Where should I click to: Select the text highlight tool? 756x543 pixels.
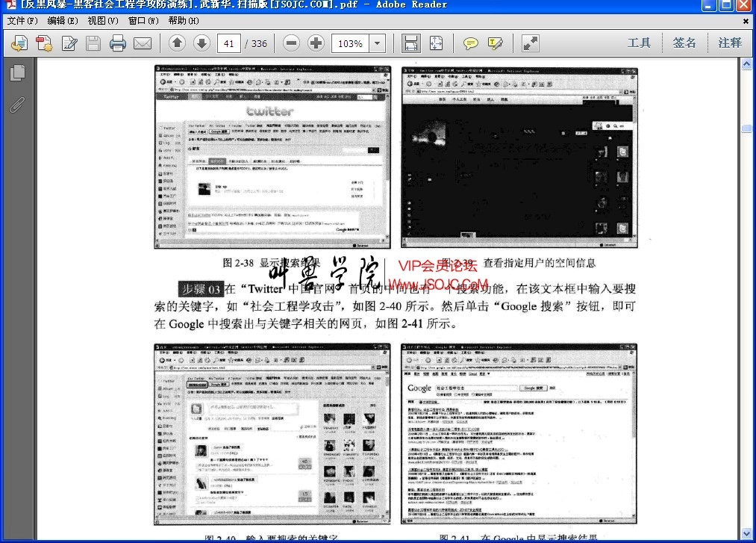point(494,43)
